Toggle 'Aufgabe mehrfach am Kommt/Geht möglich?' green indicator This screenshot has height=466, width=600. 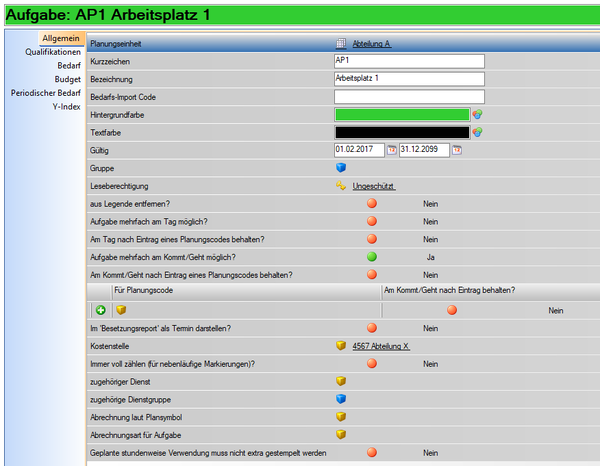click(x=372, y=257)
